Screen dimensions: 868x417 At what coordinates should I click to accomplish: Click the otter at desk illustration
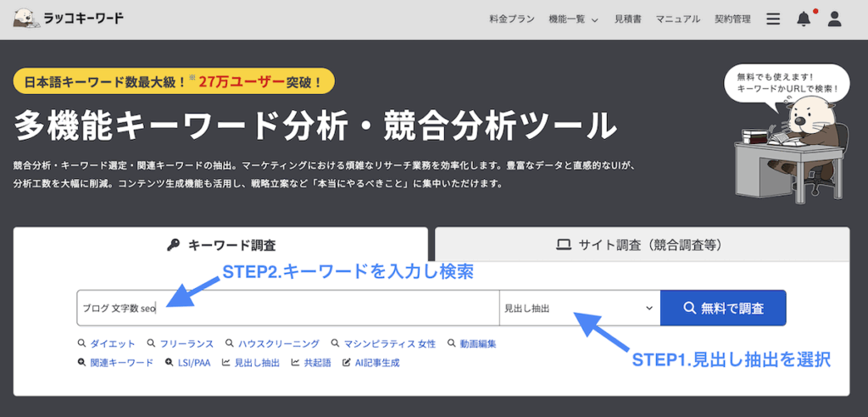pos(792,151)
